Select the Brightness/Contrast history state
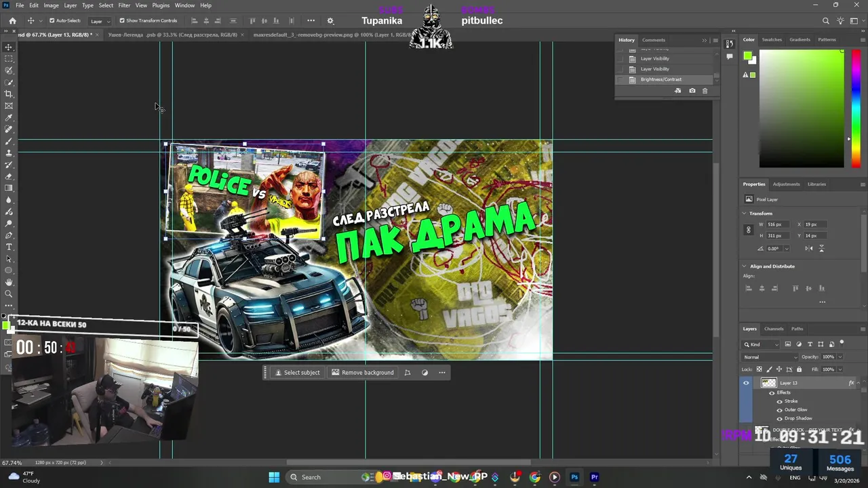 [665, 79]
